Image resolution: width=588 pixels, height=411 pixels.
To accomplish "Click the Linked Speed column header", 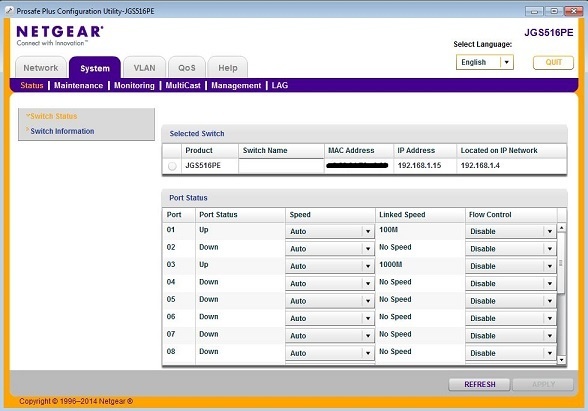I will (x=420, y=215).
